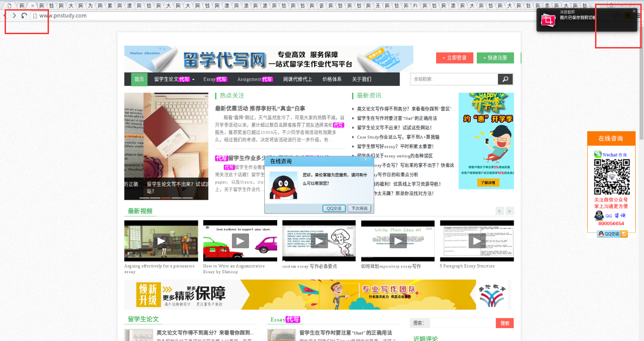
Task: Click phone number 800056654
Action: (x=611, y=223)
